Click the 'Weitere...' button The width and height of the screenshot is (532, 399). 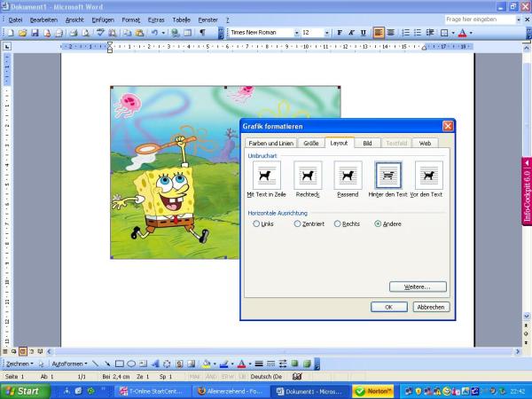pyautogui.click(x=418, y=286)
